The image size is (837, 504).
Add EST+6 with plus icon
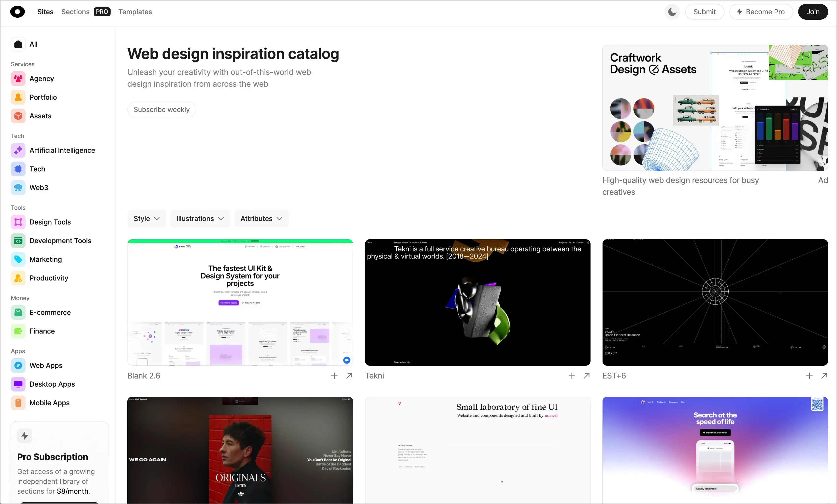pos(809,376)
